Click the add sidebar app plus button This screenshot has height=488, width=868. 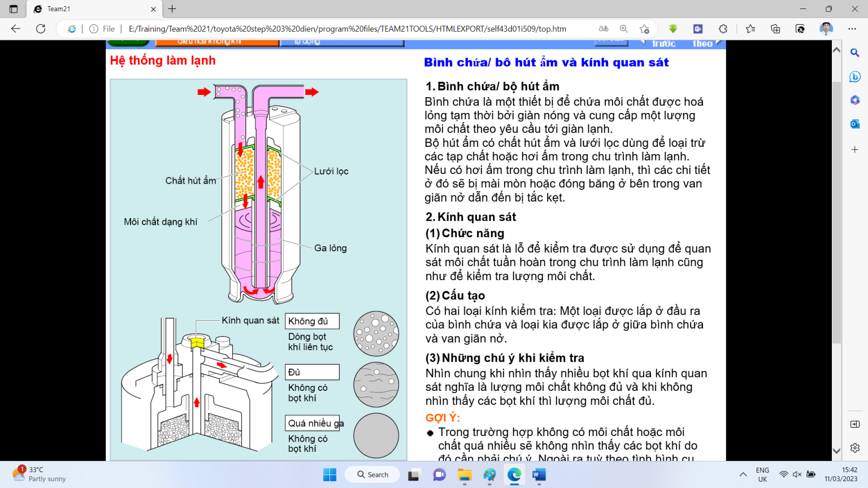coord(854,150)
